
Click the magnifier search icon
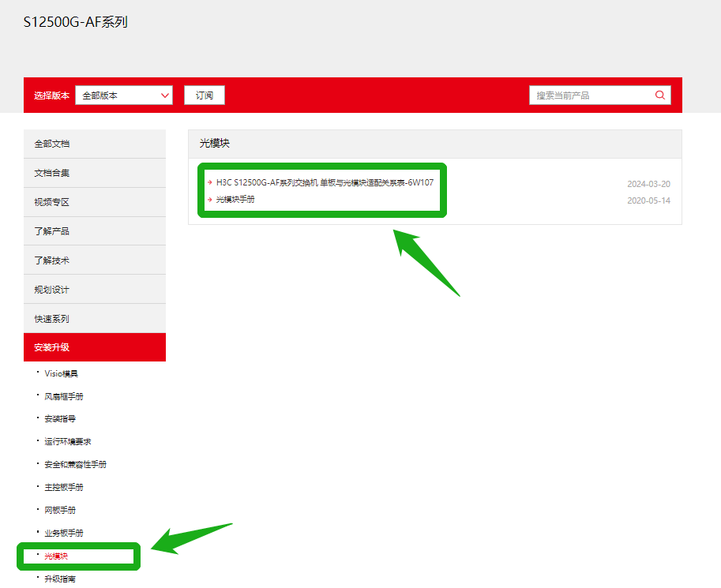pos(660,96)
